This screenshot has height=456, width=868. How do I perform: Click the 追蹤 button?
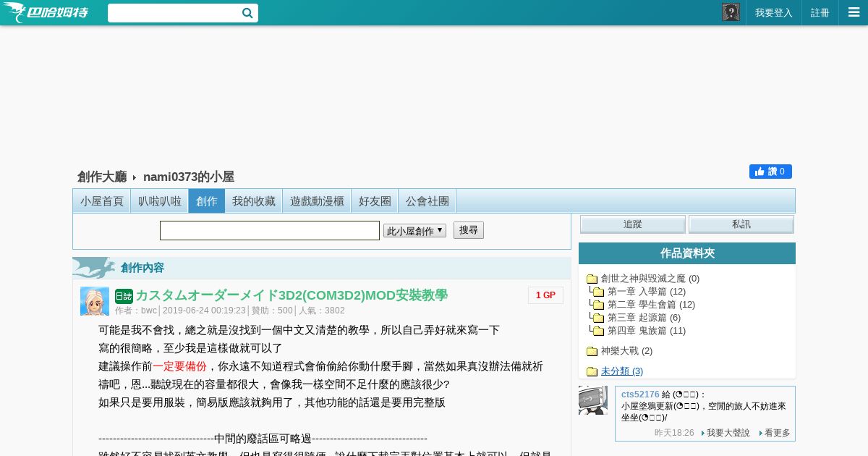click(x=633, y=224)
